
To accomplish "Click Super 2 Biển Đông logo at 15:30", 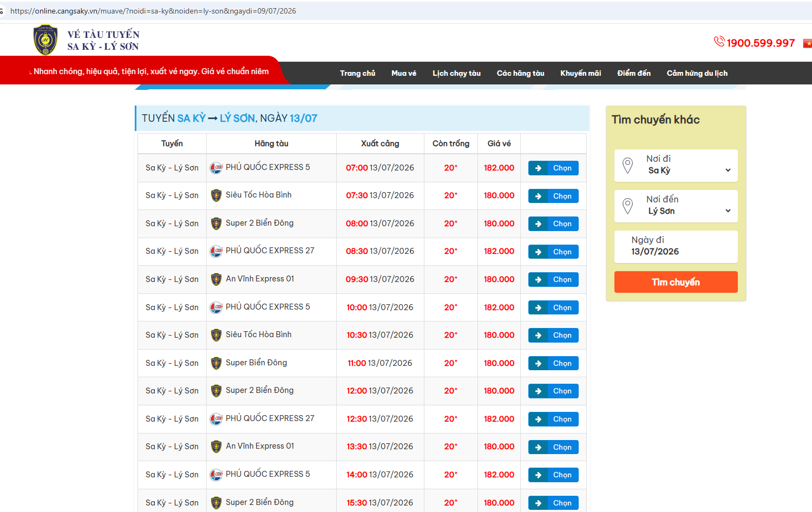I will [x=216, y=503].
